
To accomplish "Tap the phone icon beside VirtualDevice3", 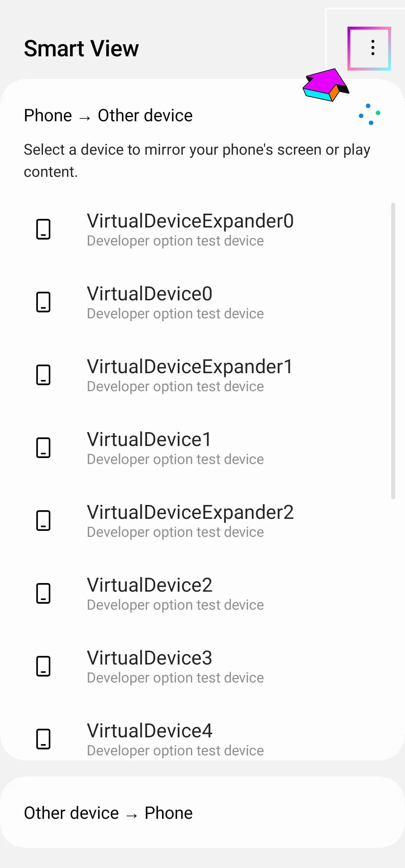I will point(43,666).
